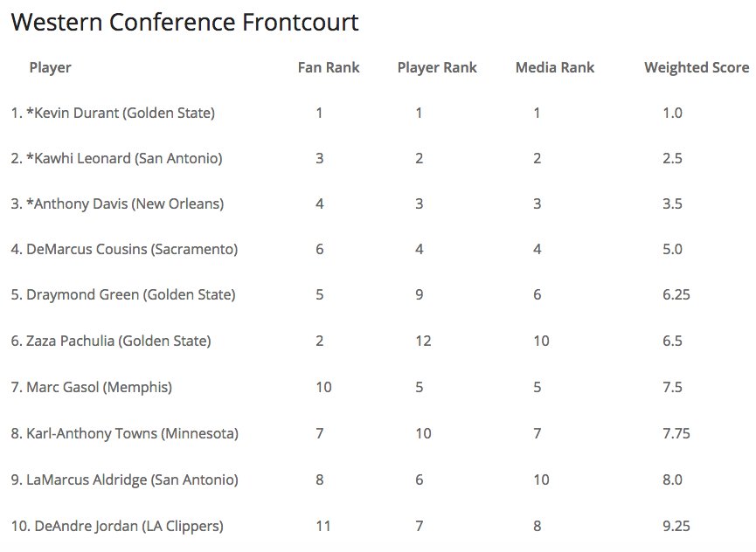Click DeAndre Jordan (LA Clippers) entry
The width and height of the screenshot is (756, 552).
click(117, 526)
